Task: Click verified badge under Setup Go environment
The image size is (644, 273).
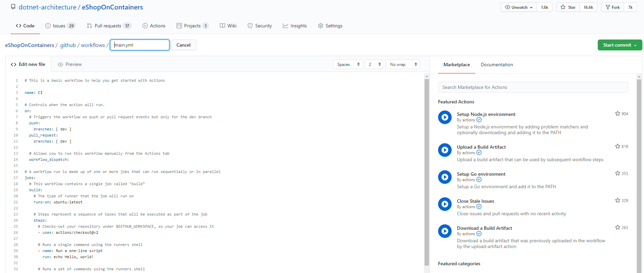Action: pyautogui.click(x=479, y=180)
